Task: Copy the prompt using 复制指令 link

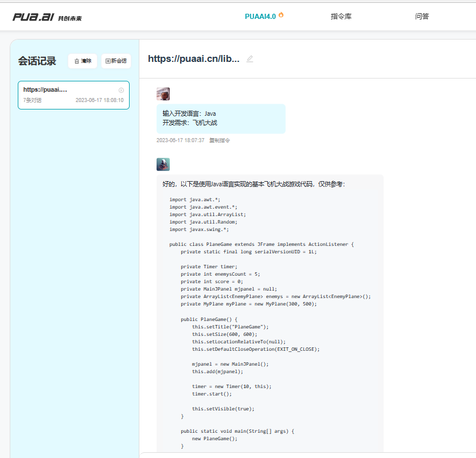Action: coord(219,140)
